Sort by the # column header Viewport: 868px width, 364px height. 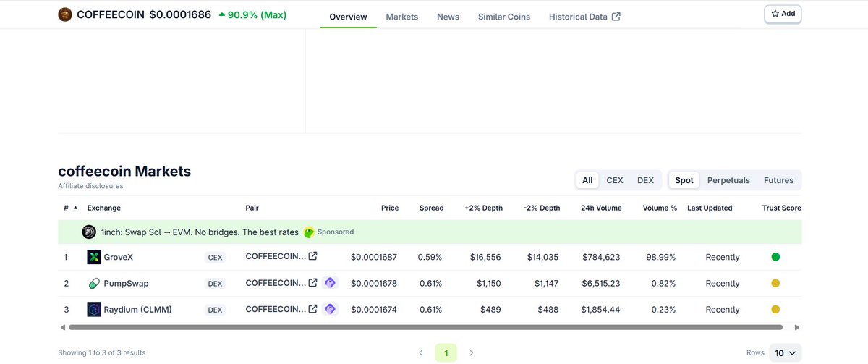click(70, 208)
